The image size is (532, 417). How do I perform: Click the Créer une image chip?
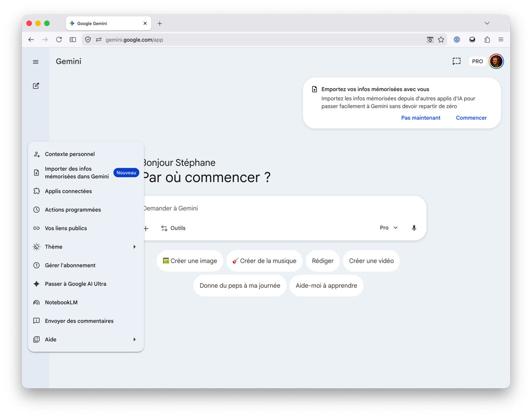click(x=190, y=261)
